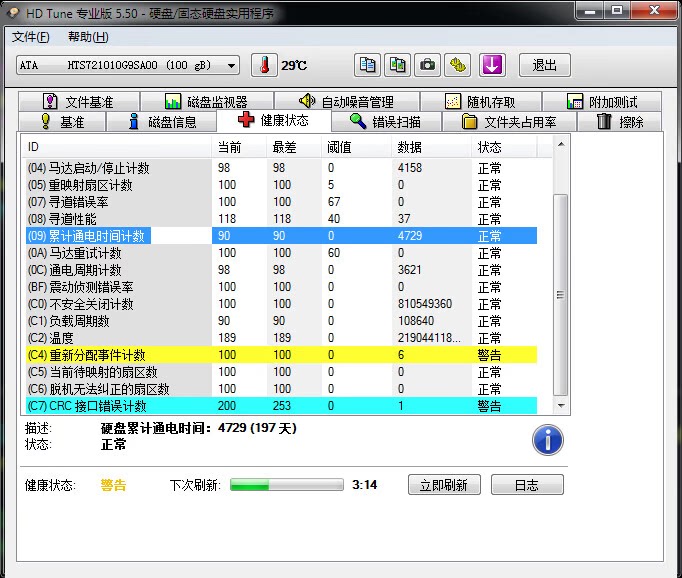Click the copy text to clipboard icon
Screen dimensions: 682x578
(367, 65)
